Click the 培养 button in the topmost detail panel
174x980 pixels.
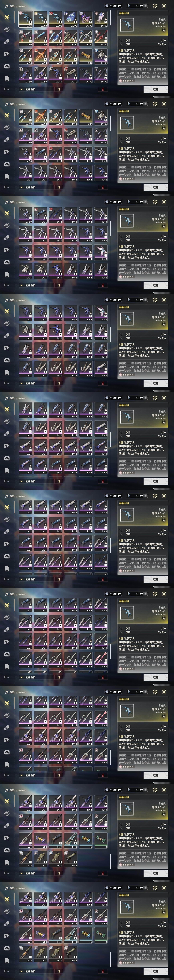coord(156,89)
